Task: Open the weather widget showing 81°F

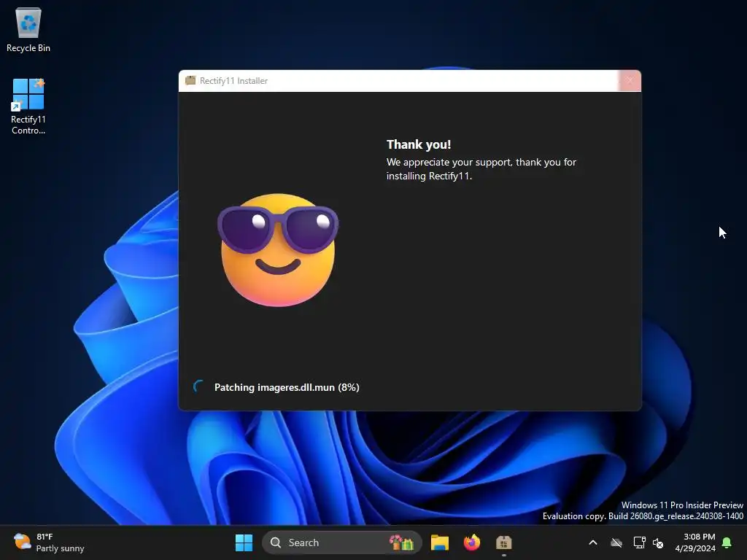Action: [x=49, y=542]
